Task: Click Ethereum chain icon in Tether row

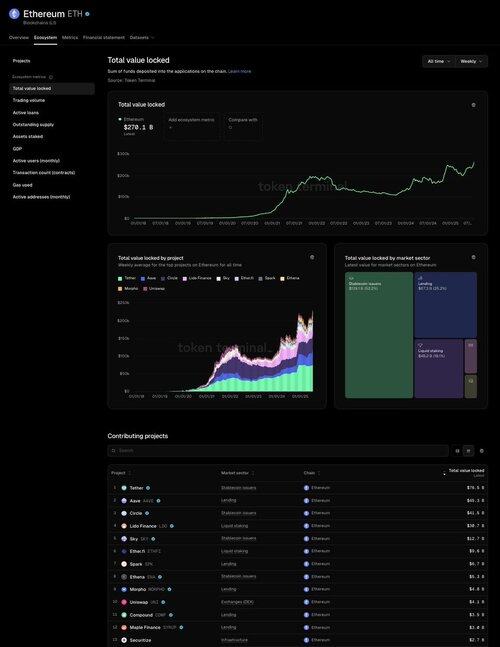Action: pos(307,488)
